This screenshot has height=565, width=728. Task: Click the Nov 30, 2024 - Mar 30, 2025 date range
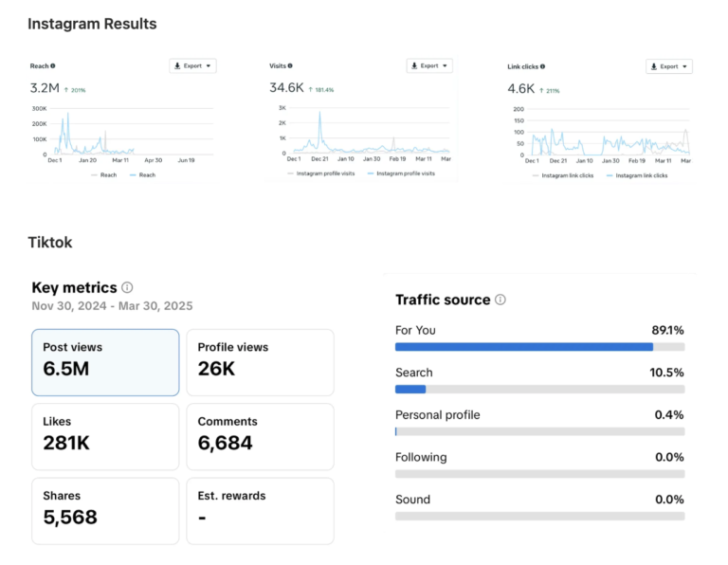[x=112, y=306]
